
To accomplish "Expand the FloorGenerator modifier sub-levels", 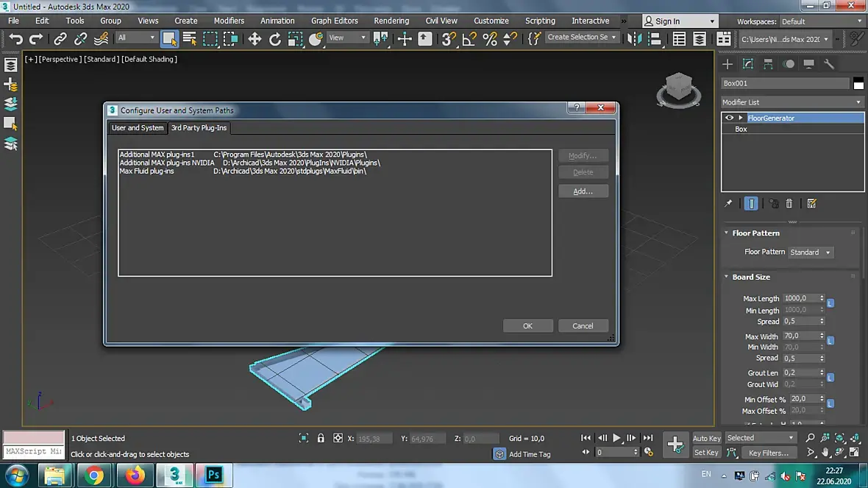I will click(x=741, y=118).
